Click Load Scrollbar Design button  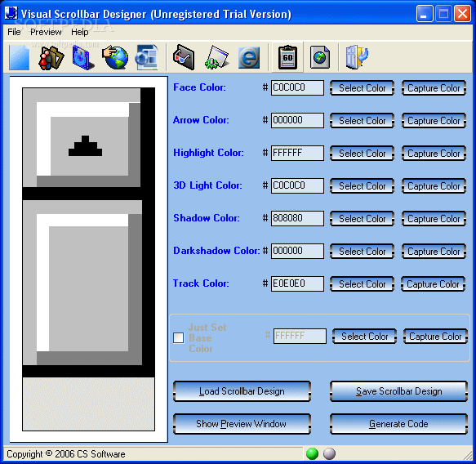242,391
